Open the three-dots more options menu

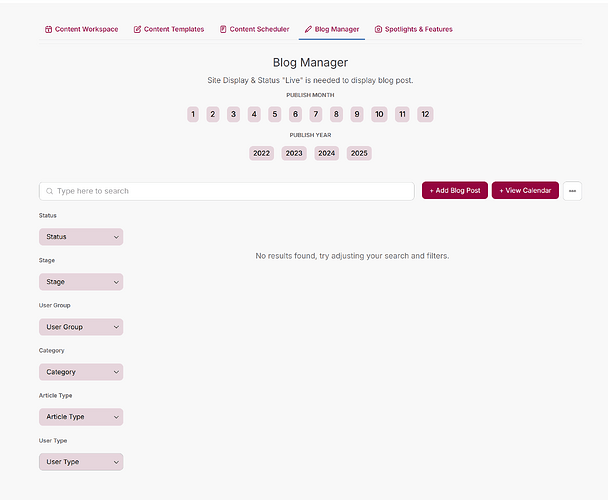click(572, 191)
